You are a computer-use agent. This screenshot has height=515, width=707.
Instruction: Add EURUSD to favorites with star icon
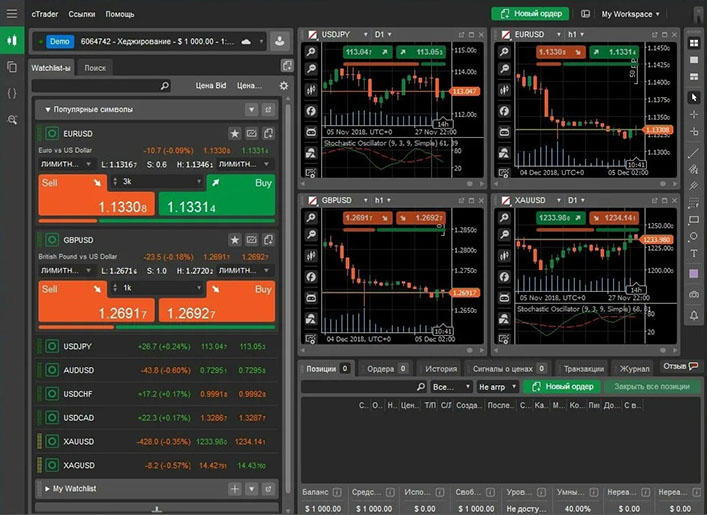coord(234,133)
